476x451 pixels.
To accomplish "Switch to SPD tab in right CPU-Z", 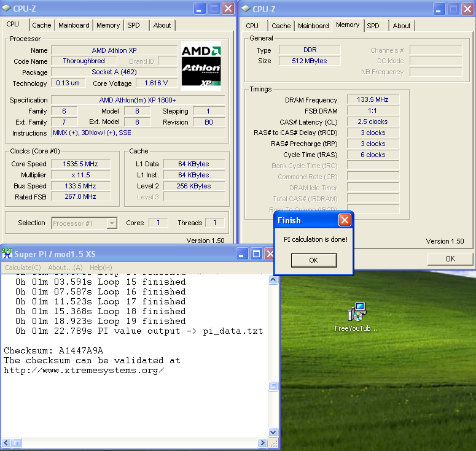I will (373, 26).
